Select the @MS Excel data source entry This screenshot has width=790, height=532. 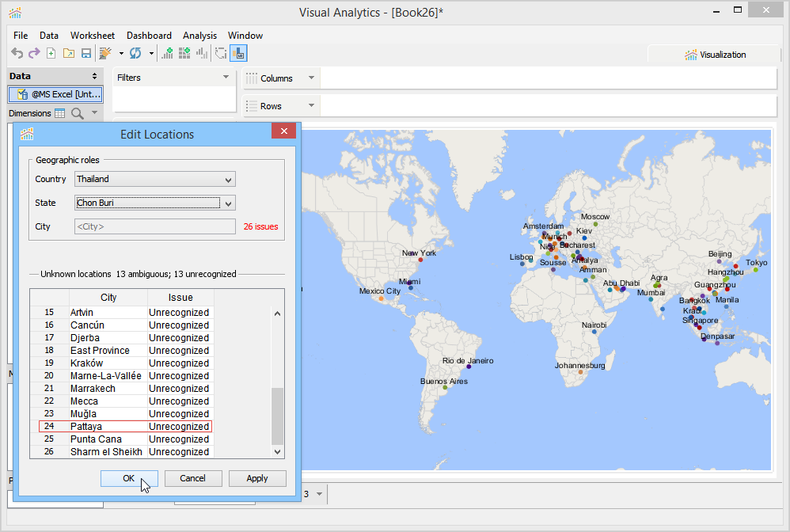pyautogui.click(x=55, y=94)
